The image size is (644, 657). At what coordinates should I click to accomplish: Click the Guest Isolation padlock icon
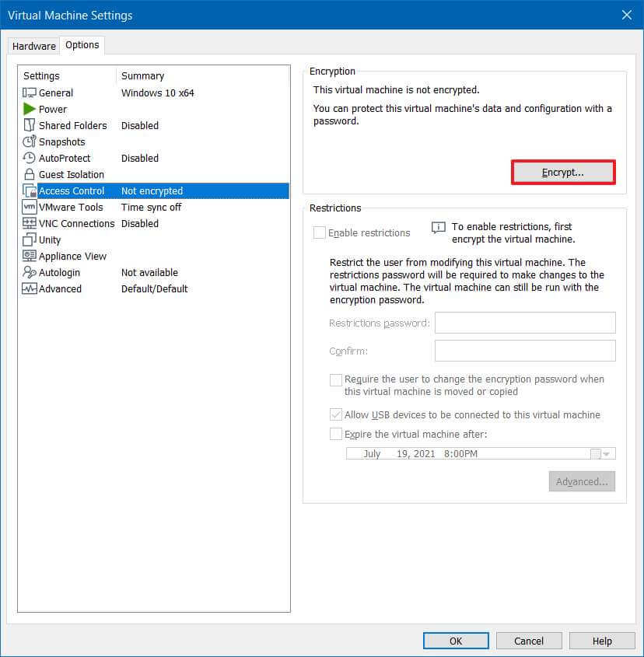(30, 174)
